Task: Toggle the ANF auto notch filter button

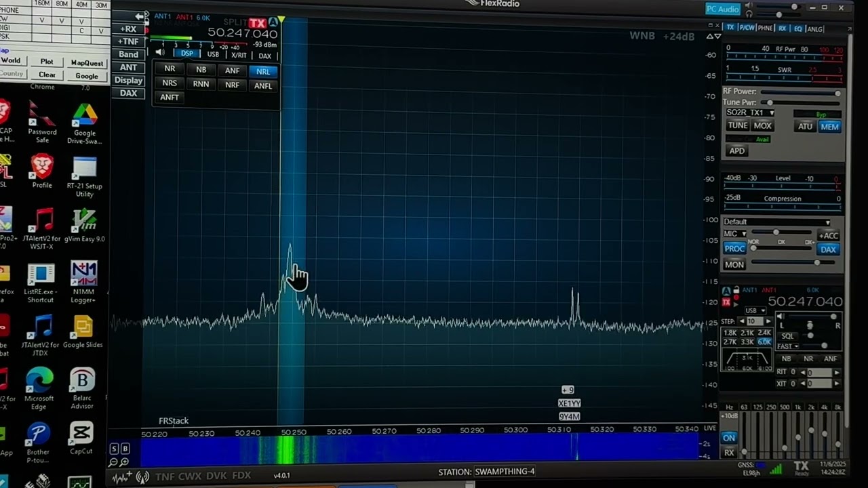Action: pyautogui.click(x=232, y=70)
